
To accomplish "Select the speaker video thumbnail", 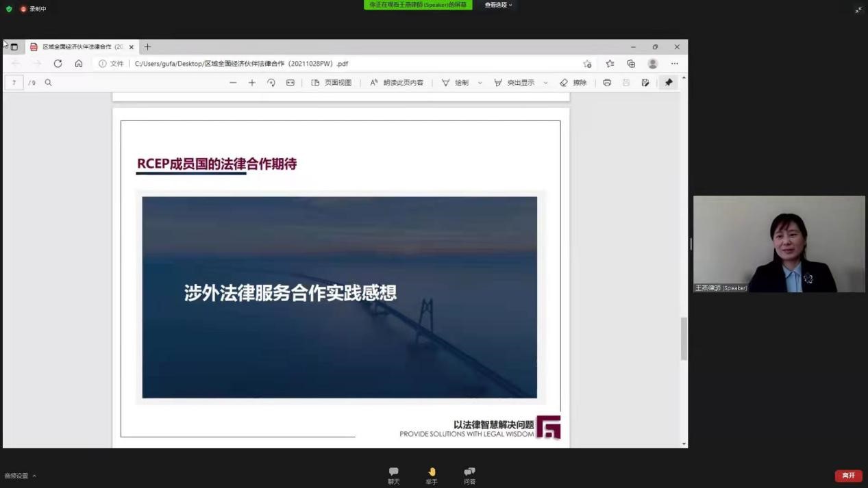I will (x=779, y=244).
